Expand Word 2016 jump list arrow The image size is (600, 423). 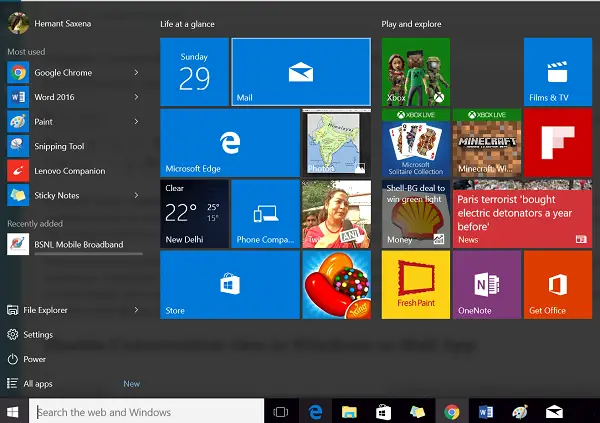pos(136,97)
